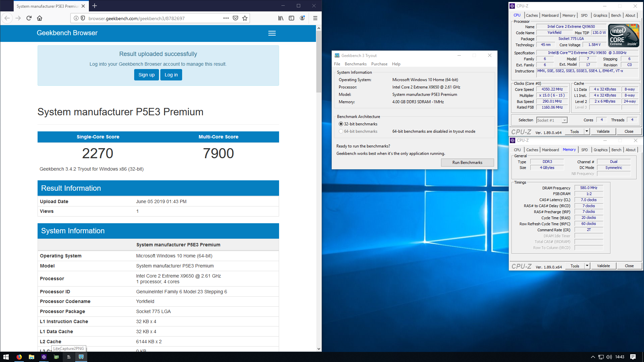Open tracking protection shield in address bar
This screenshot has height=362, width=644.
pyautogui.click(x=83, y=18)
